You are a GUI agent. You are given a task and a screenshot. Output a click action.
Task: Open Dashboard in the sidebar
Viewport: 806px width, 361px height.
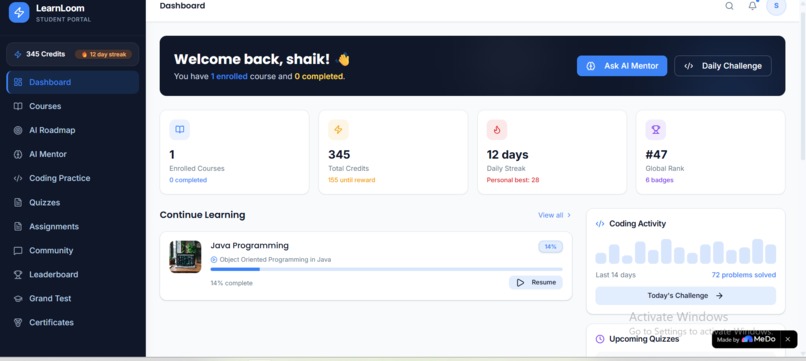(x=72, y=82)
